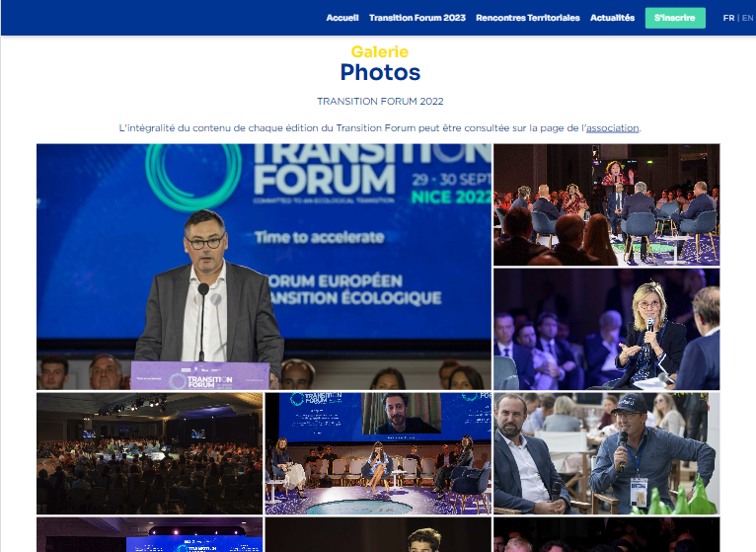
Task: Switch language to FR
Action: coord(728,18)
